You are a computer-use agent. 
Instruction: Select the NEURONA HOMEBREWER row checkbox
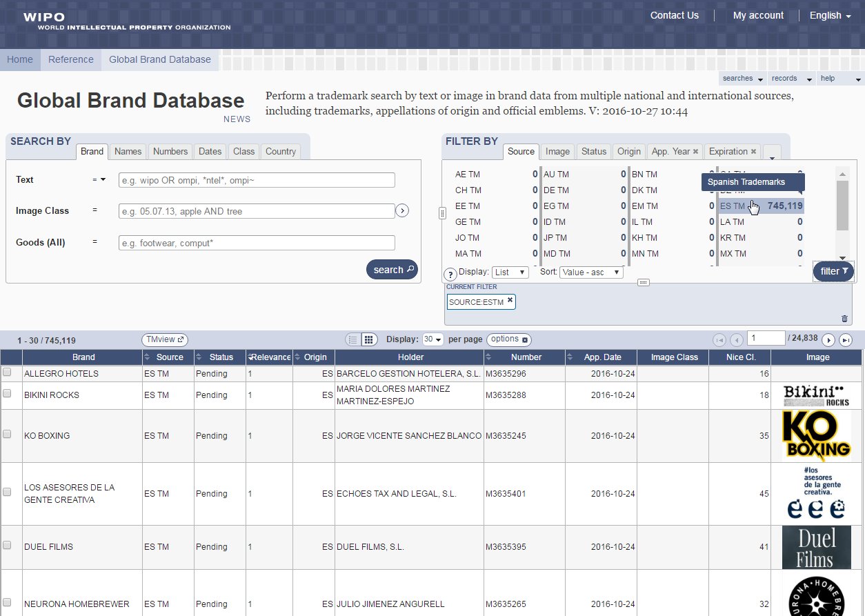pyautogui.click(x=8, y=603)
